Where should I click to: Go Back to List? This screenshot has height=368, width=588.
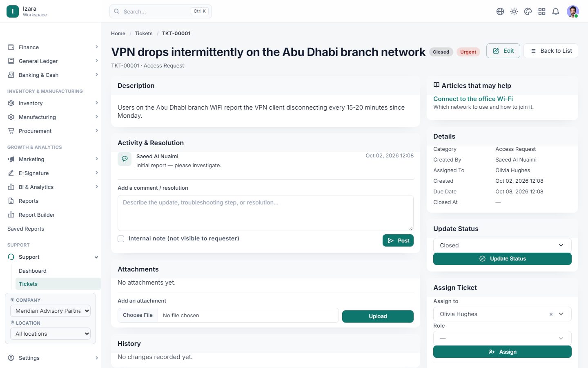click(551, 51)
